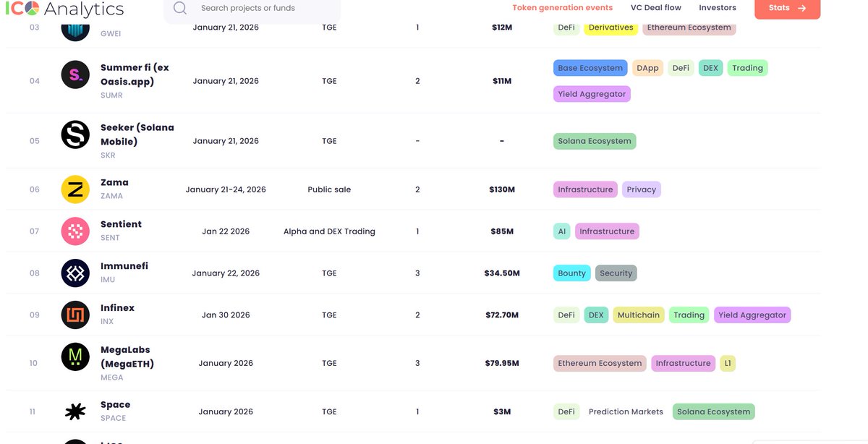Screen dimensions: 868x444
Task: Select Infrastructure tag in MegaLabs row
Action: pyautogui.click(x=683, y=363)
